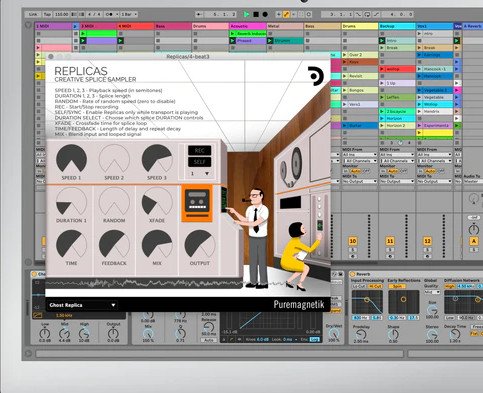Toggle track 10 activator button
The height and width of the screenshot is (393, 483).
point(353,241)
